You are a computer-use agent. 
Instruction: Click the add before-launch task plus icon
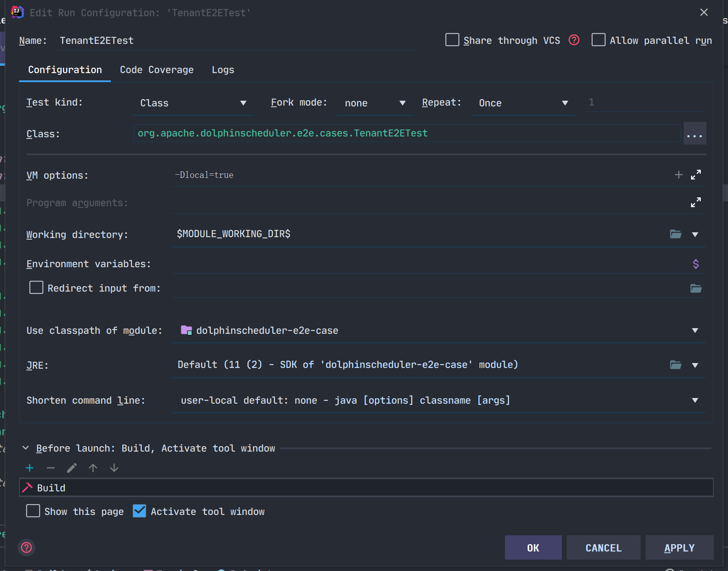(30, 468)
